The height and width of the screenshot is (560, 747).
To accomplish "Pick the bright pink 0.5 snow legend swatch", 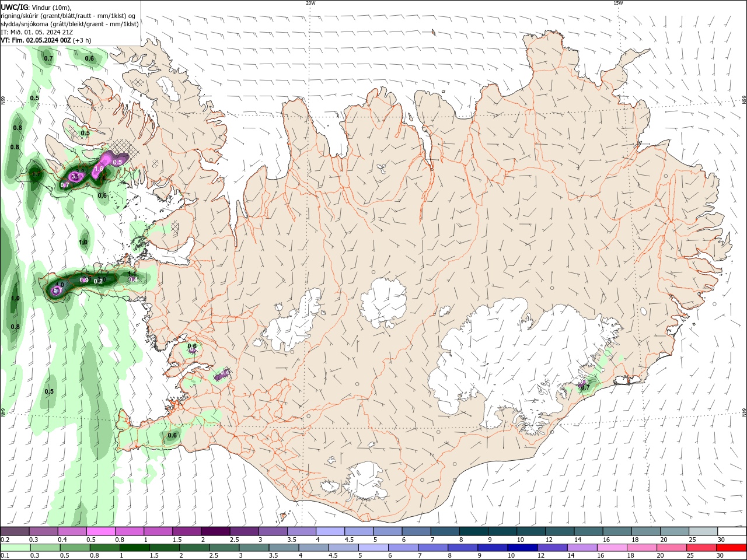I will [x=100, y=531].
